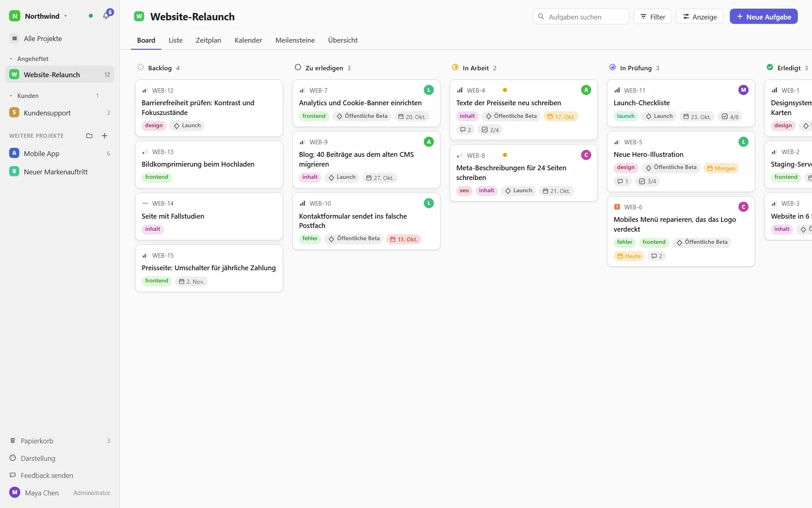This screenshot has height=508, width=812.
Task: Click the fehler label on WEB-10
Action: [x=310, y=239]
